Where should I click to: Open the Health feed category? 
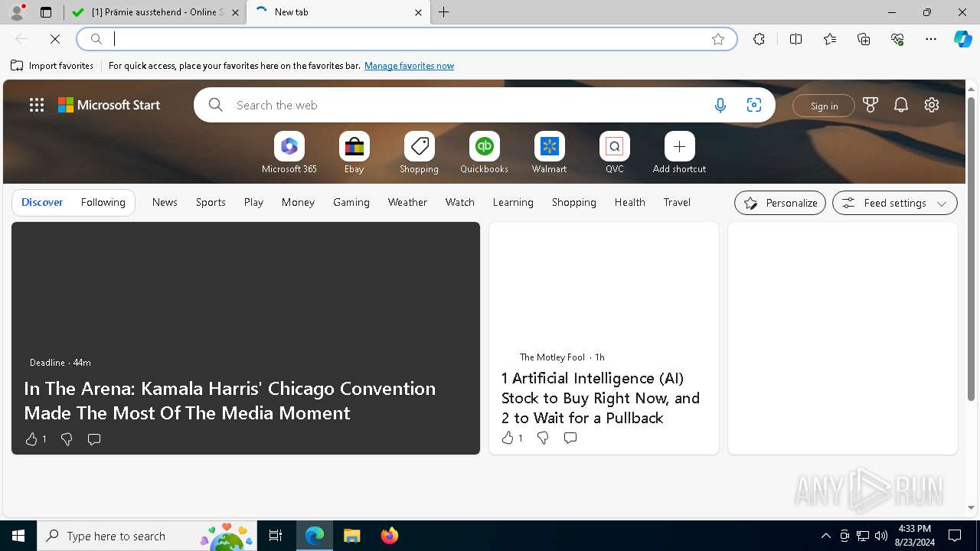coord(630,203)
